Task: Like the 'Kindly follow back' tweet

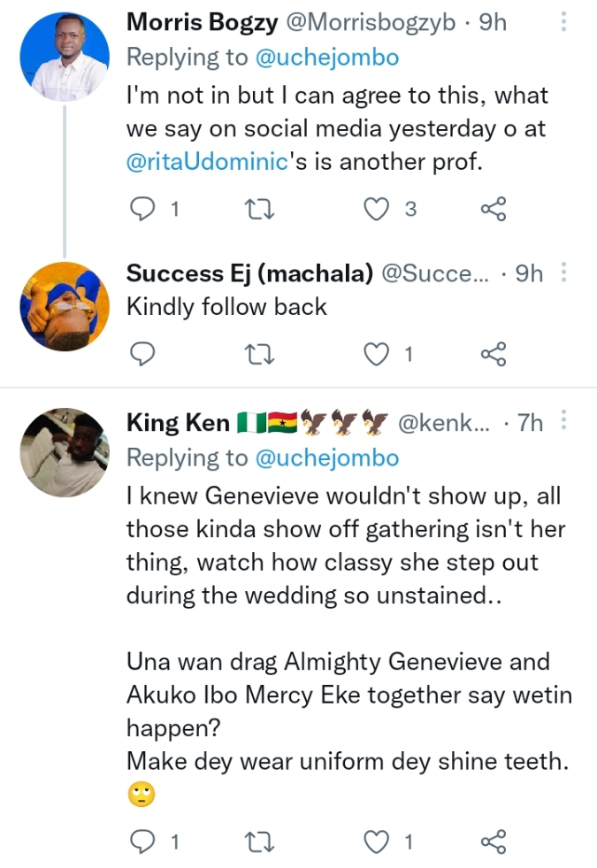Action: coord(378,355)
